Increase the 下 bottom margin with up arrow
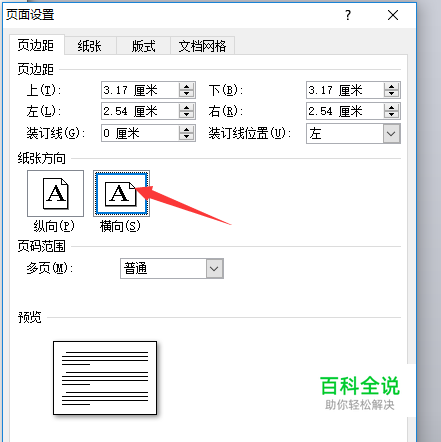 [x=391, y=86]
